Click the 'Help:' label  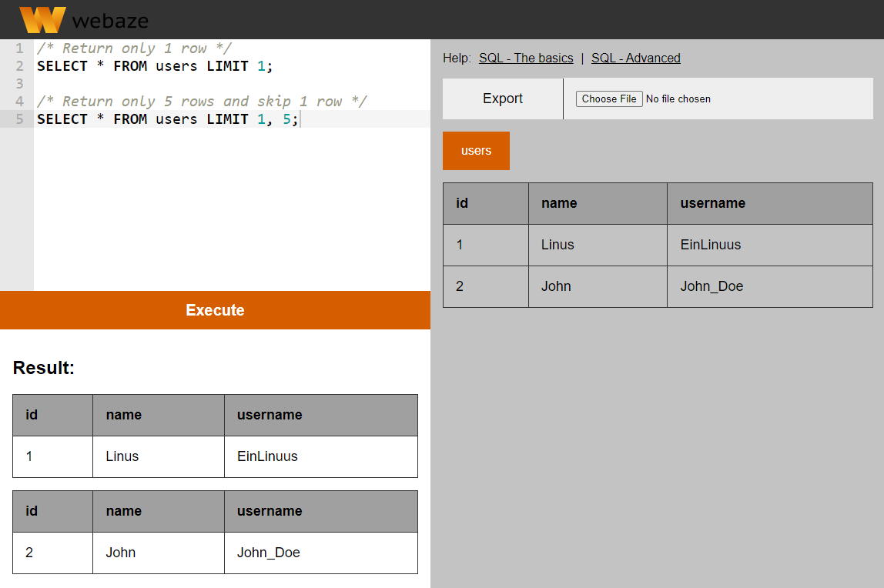(x=457, y=58)
